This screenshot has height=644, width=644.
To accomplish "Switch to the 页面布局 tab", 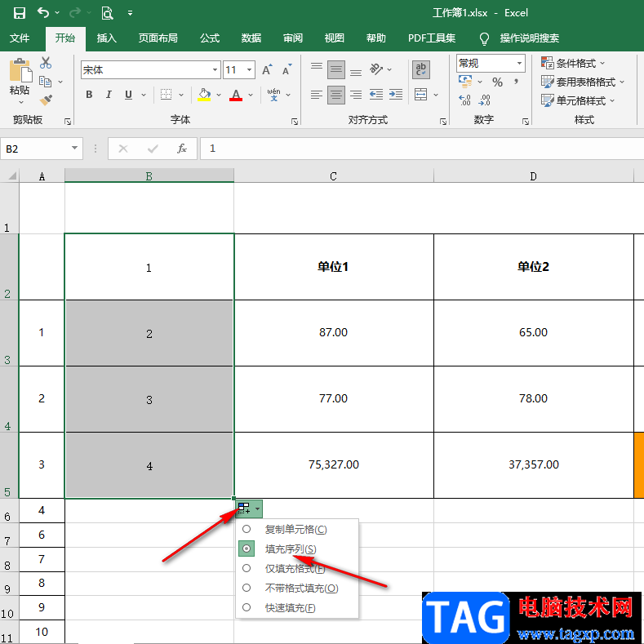I will pos(158,38).
